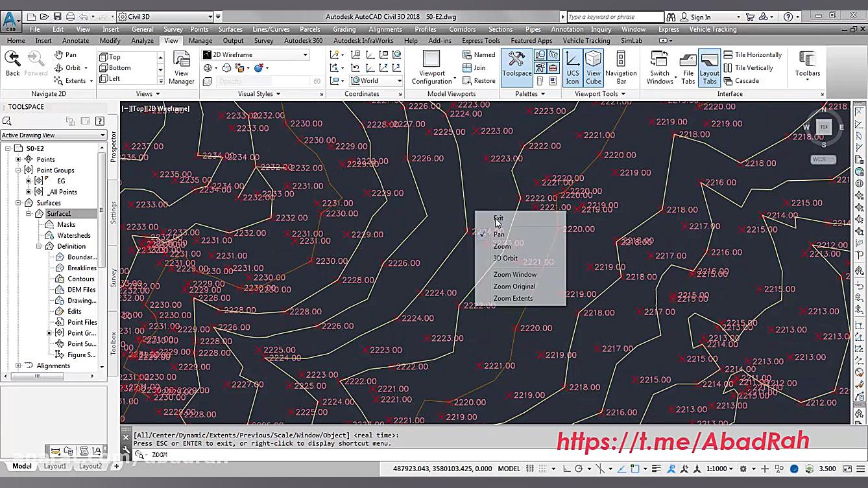Click the Extents zoom tool
This screenshot has width=868, height=488.
[x=75, y=81]
